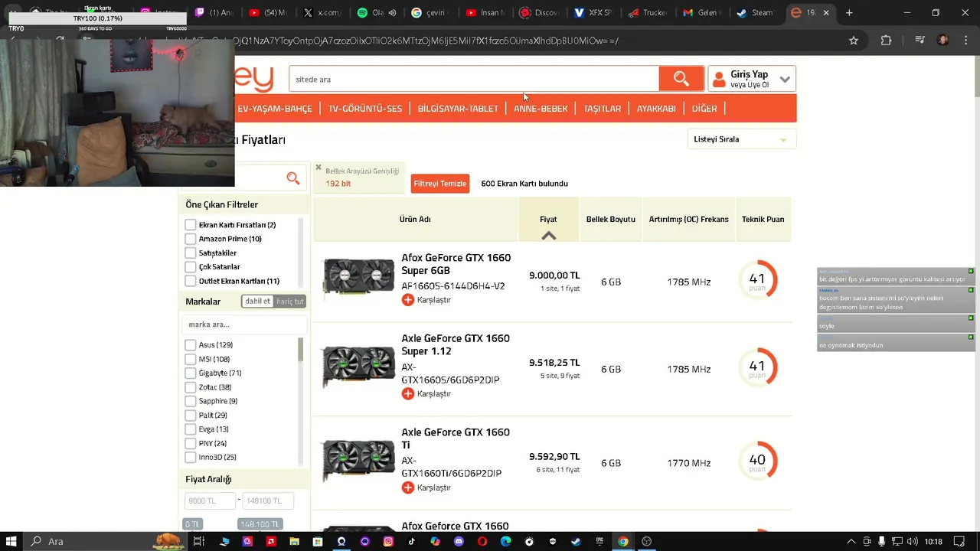
Task: Open Instagram from the taskbar
Action: (388, 541)
